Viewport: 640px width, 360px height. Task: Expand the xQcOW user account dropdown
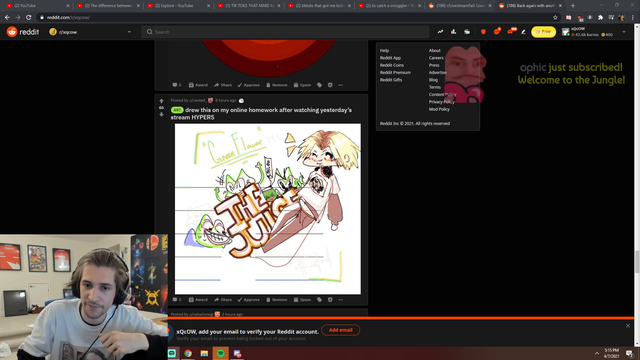pyautogui.click(x=624, y=32)
